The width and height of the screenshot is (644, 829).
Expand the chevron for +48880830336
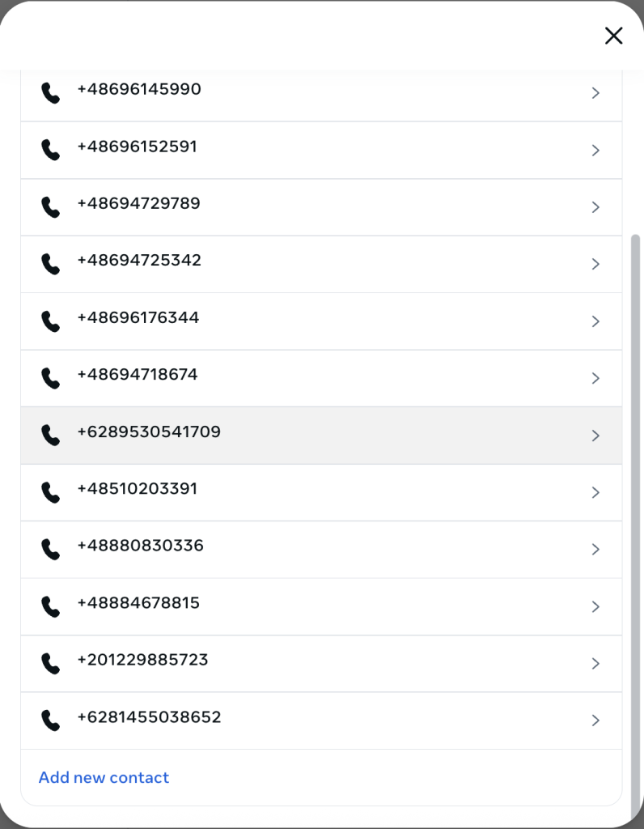tap(595, 550)
